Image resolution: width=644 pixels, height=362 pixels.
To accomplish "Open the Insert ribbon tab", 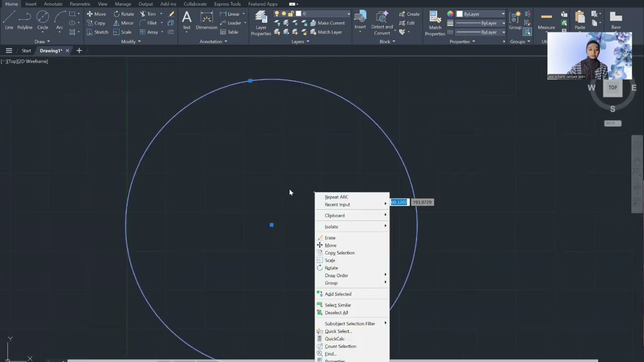I will (x=31, y=4).
